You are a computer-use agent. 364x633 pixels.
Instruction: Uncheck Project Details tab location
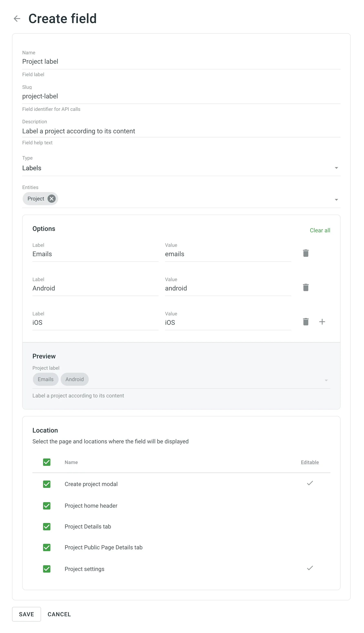[x=47, y=526]
